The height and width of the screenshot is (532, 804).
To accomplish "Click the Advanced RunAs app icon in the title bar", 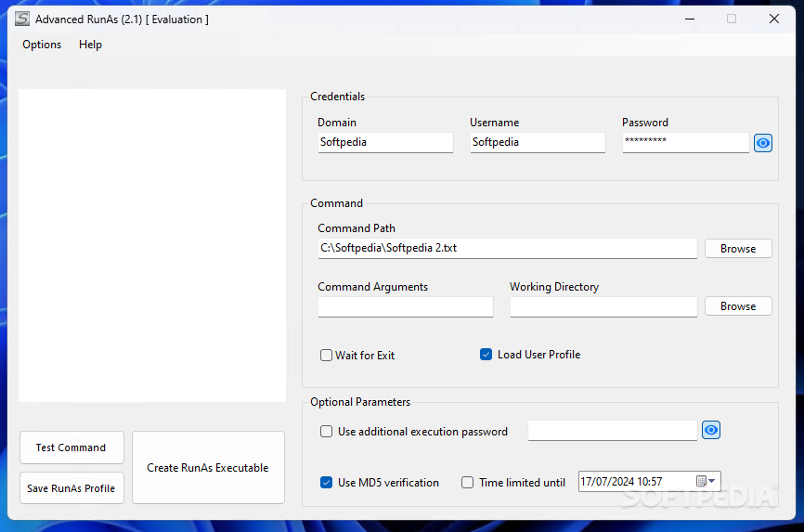I will tap(22, 19).
